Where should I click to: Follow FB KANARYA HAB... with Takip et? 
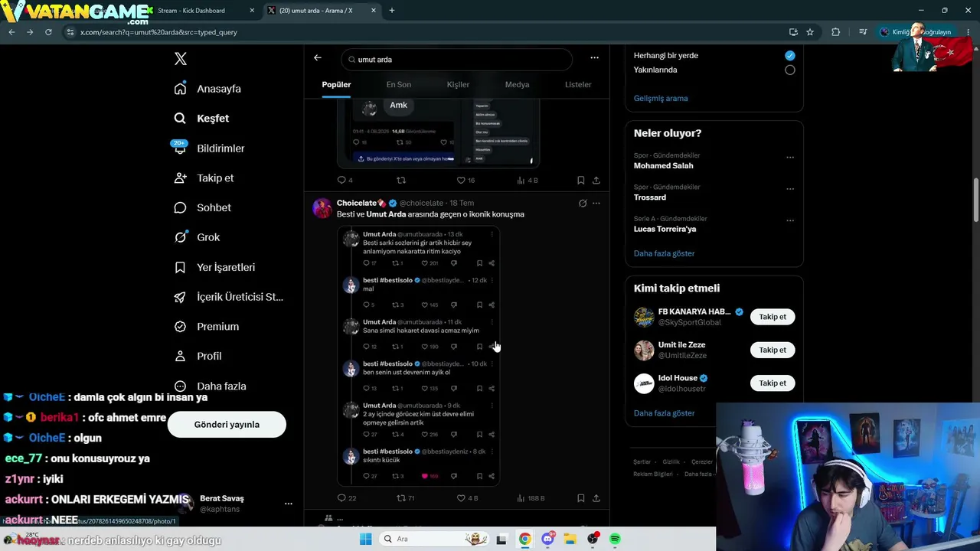[x=773, y=317]
